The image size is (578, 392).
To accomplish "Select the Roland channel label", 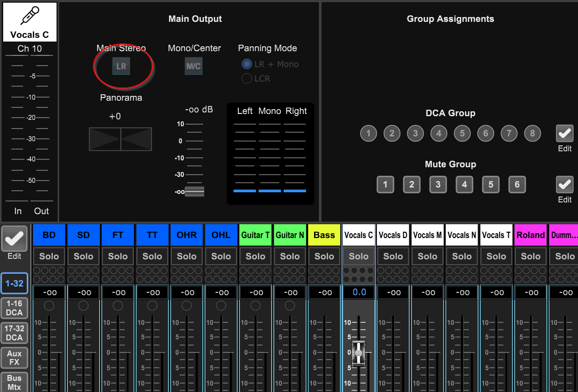I will [x=531, y=235].
